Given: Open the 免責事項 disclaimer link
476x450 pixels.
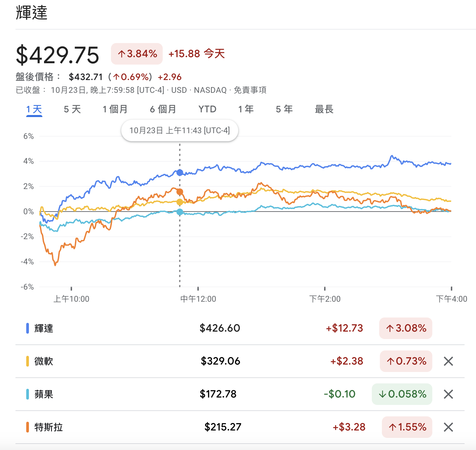Looking at the screenshot, I should tap(250, 90).
